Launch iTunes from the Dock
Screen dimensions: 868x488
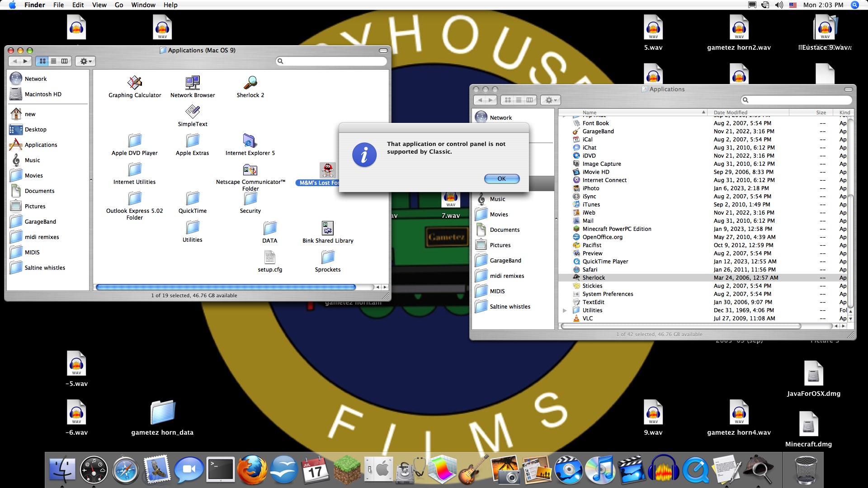600,470
